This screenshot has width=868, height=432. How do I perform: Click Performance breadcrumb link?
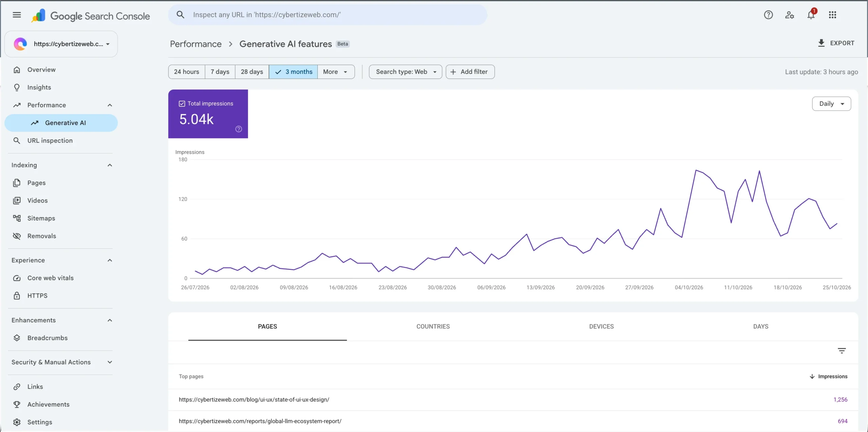coord(196,44)
